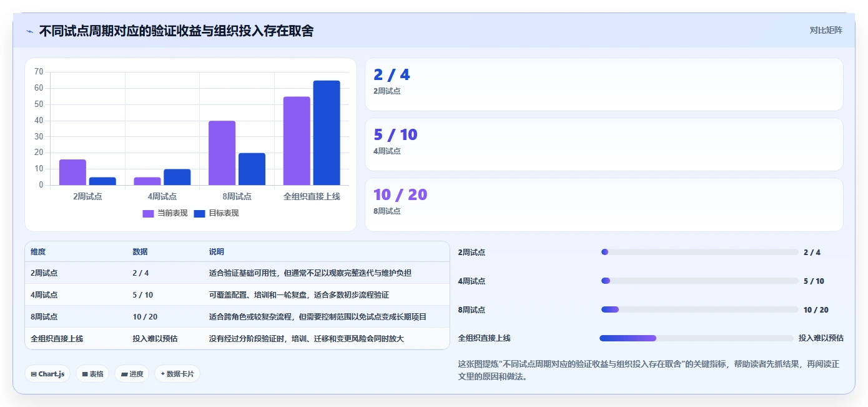This screenshot has width=868, height=407.
Task: Click the 数据卡片 tag chip
Action: tap(177, 374)
